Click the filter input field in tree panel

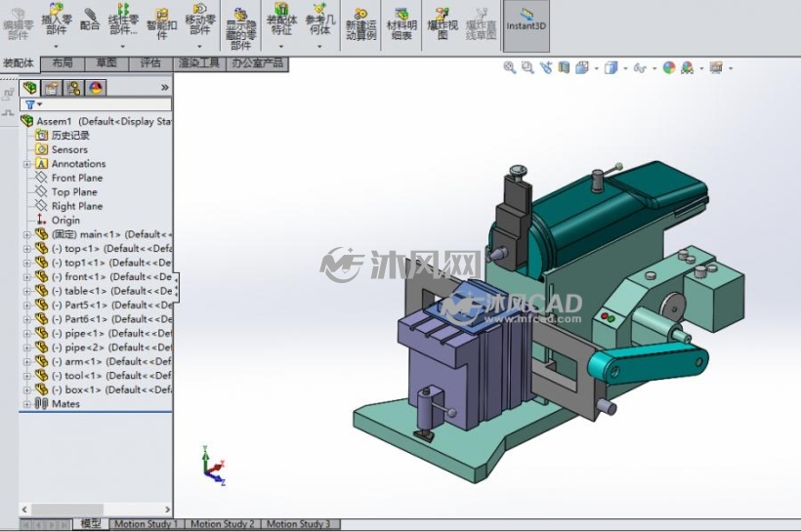click(x=96, y=104)
